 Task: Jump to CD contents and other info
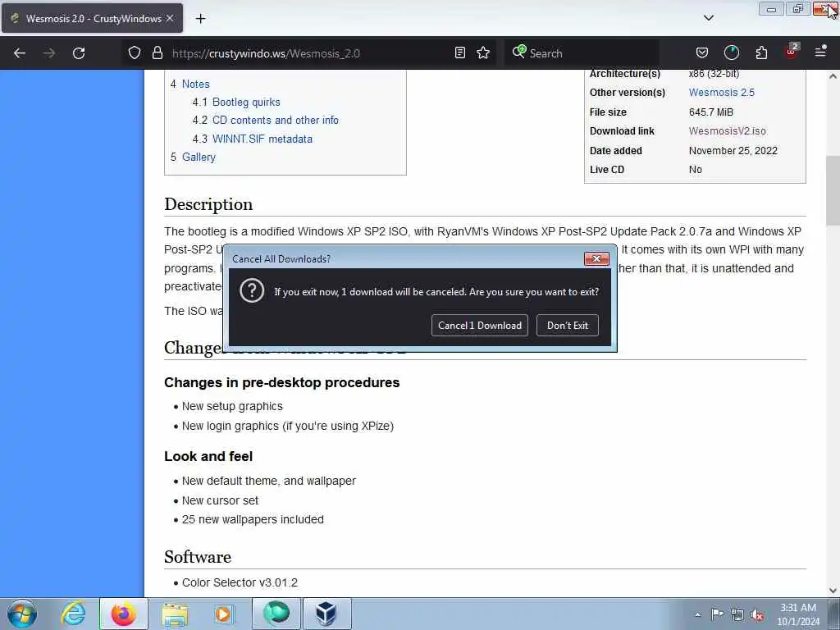[x=276, y=121]
